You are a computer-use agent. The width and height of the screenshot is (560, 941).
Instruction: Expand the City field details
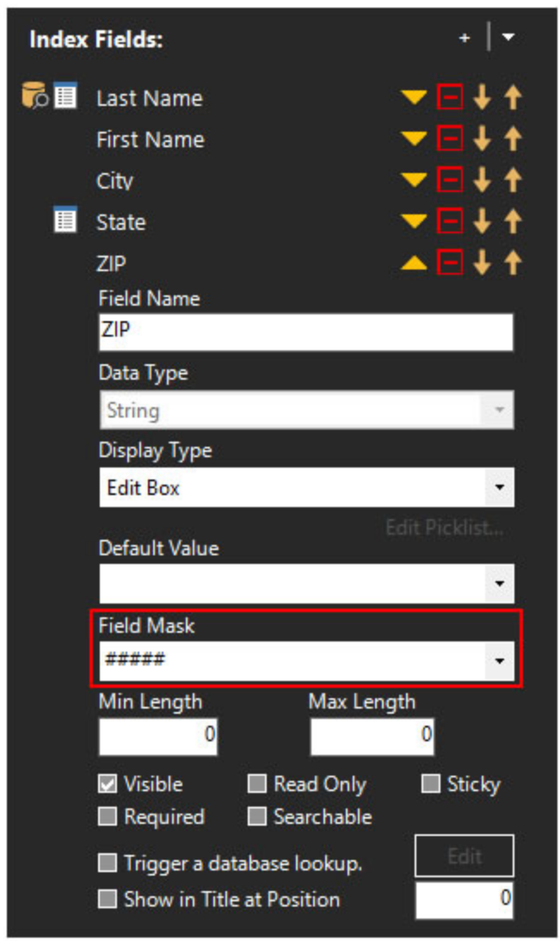[414, 179]
